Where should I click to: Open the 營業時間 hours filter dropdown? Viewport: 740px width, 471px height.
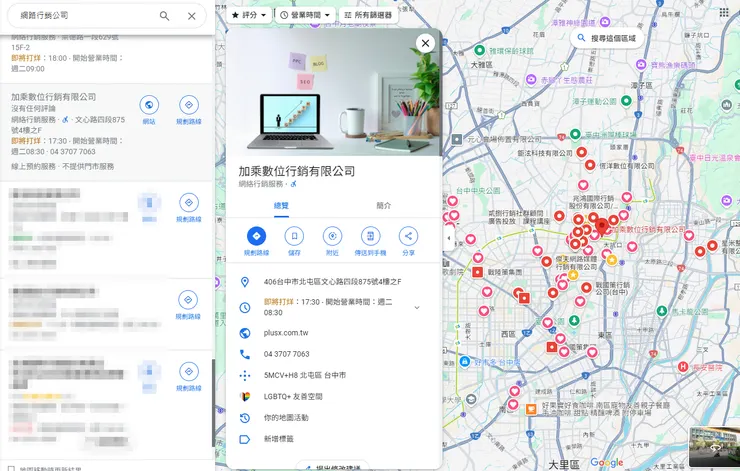click(305, 15)
